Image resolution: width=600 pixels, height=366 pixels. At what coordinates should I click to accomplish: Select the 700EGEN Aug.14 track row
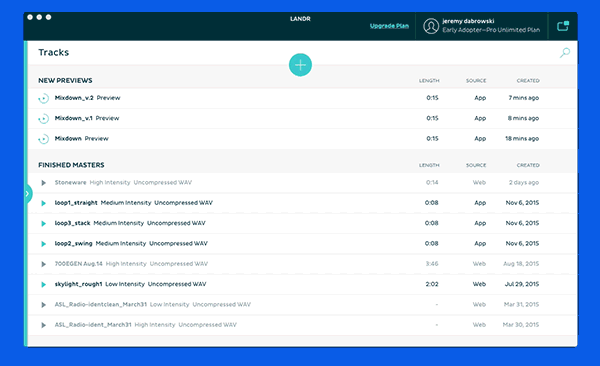coord(302,264)
